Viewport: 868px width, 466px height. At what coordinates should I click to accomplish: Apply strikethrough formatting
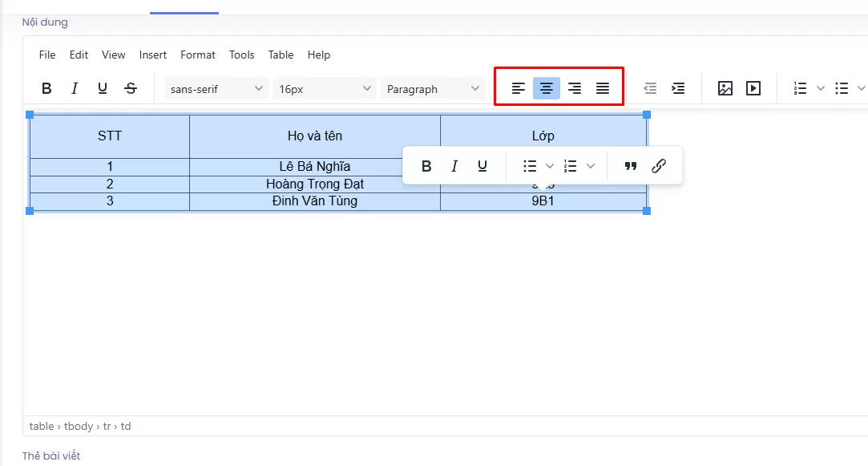point(131,89)
